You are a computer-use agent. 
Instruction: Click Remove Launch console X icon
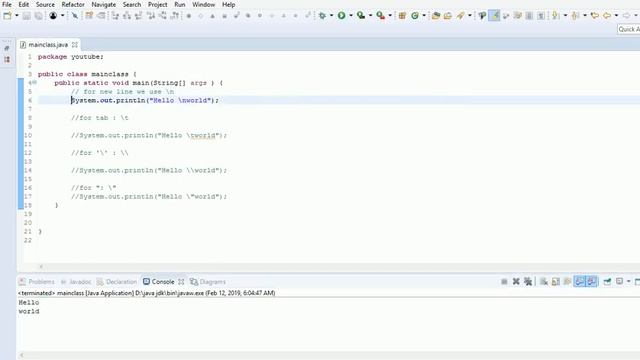pyautogui.click(x=516, y=282)
